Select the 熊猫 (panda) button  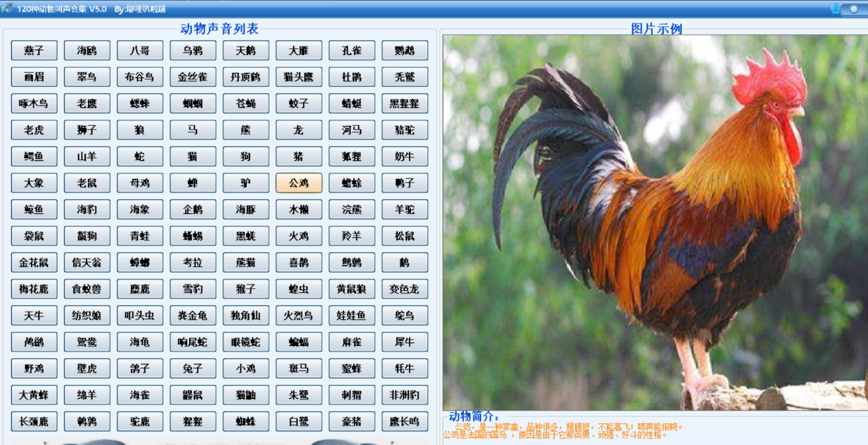point(246,262)
